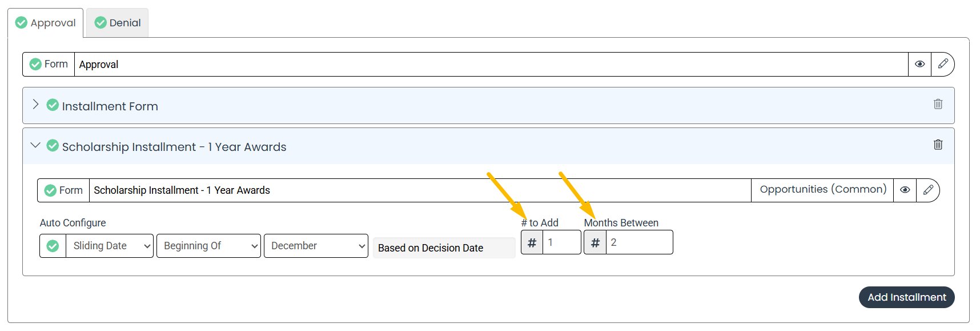Preview the Approval form with eye icon
980x331 pixels.
pos(919,64)
